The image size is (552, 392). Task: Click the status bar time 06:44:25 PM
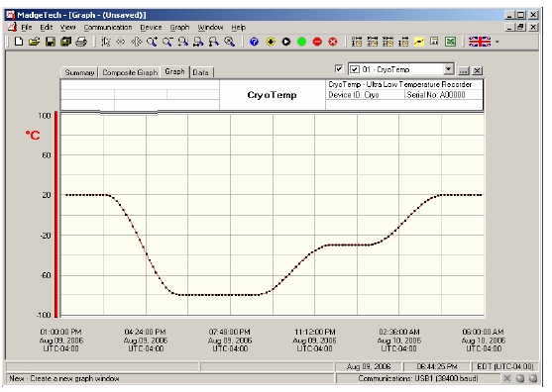[436, 366]
